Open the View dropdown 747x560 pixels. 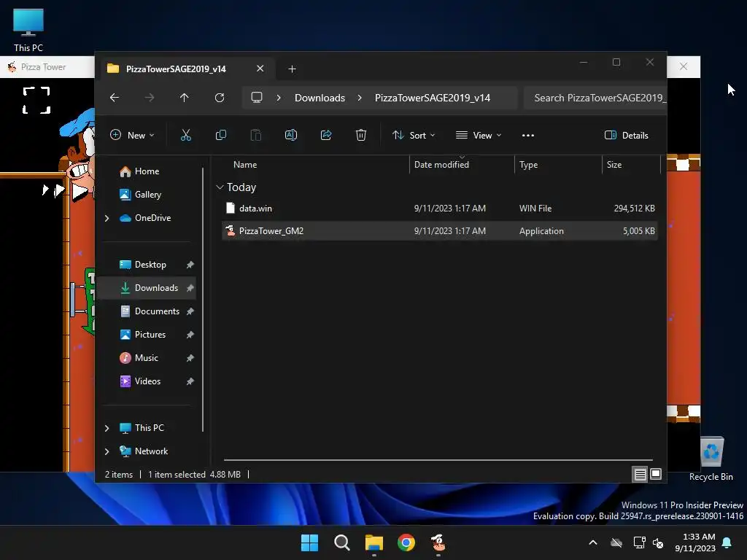[x=479, y=135]
